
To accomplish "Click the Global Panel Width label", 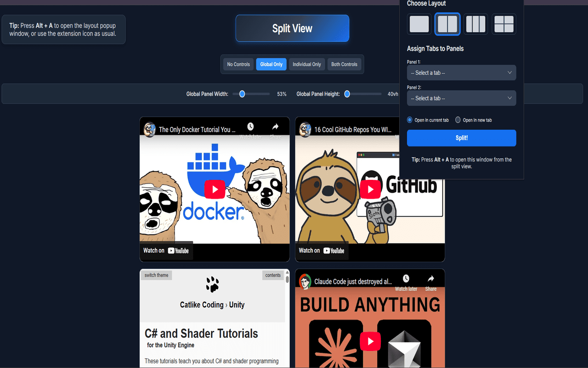I will pyautogui.click(x=207, y=94).
